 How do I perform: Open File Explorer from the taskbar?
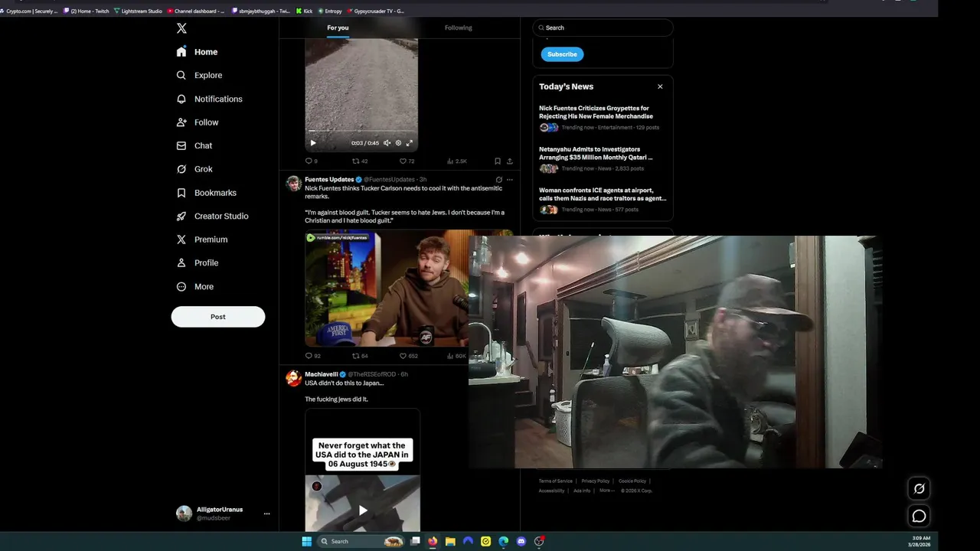(x=450, y=541)
